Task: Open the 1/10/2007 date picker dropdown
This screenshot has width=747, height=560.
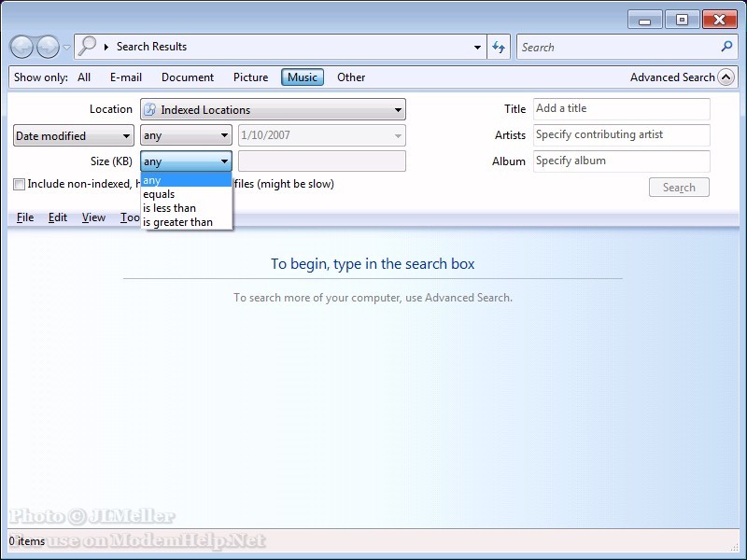Action: (398, 135)
